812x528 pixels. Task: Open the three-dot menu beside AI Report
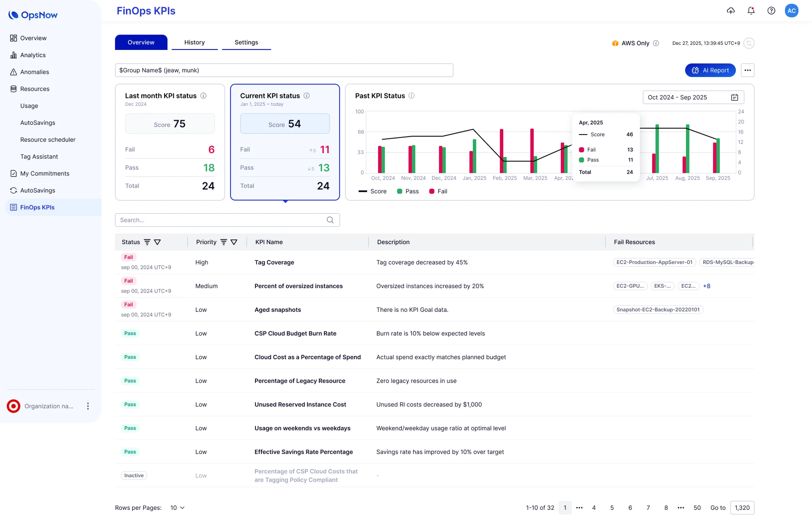748,70
